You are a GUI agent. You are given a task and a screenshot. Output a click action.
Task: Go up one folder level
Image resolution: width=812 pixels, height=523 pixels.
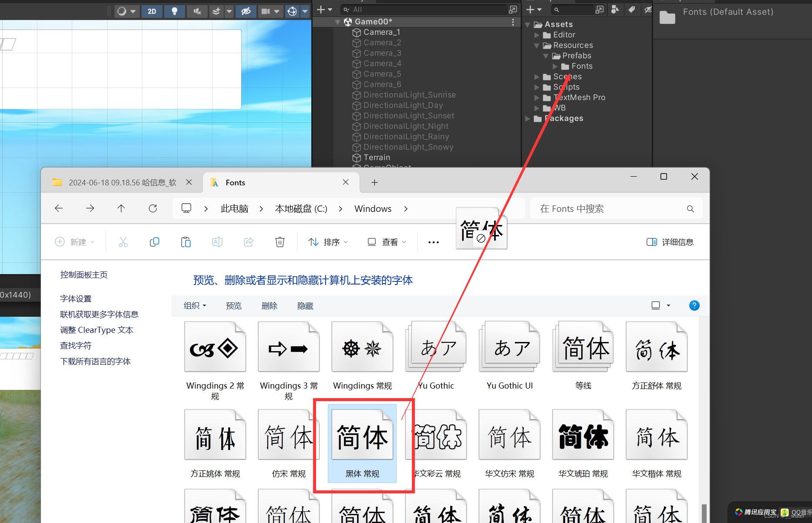121,208
